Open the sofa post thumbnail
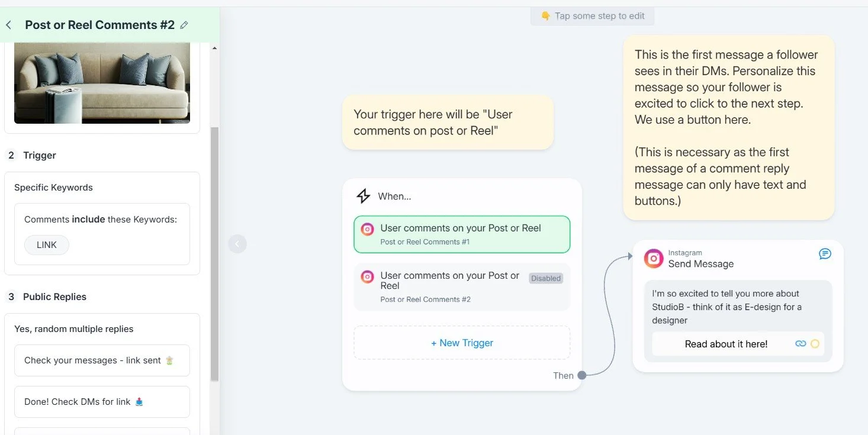 pyautogui.click(x=102, y=82)
